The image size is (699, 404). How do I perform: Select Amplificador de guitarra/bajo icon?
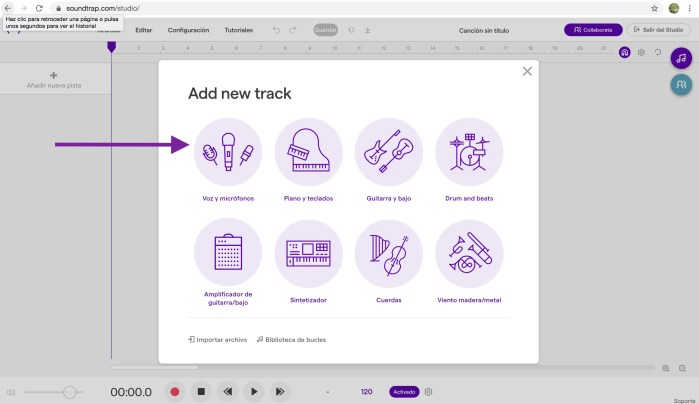228,252
